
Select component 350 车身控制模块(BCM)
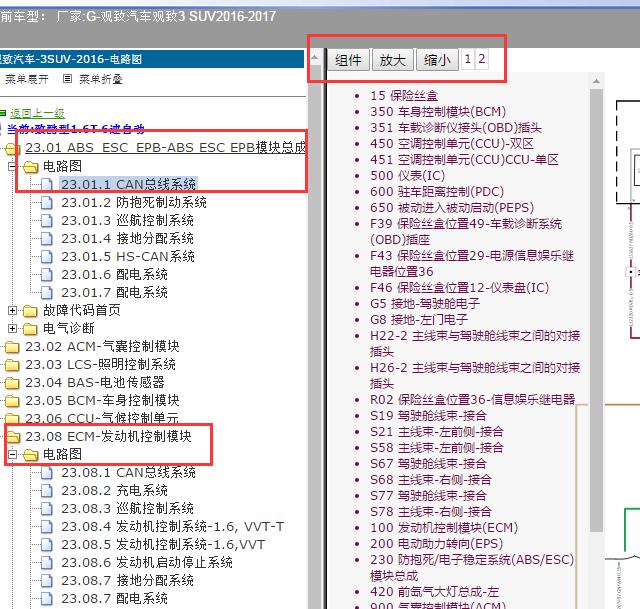tap(438, 111)
